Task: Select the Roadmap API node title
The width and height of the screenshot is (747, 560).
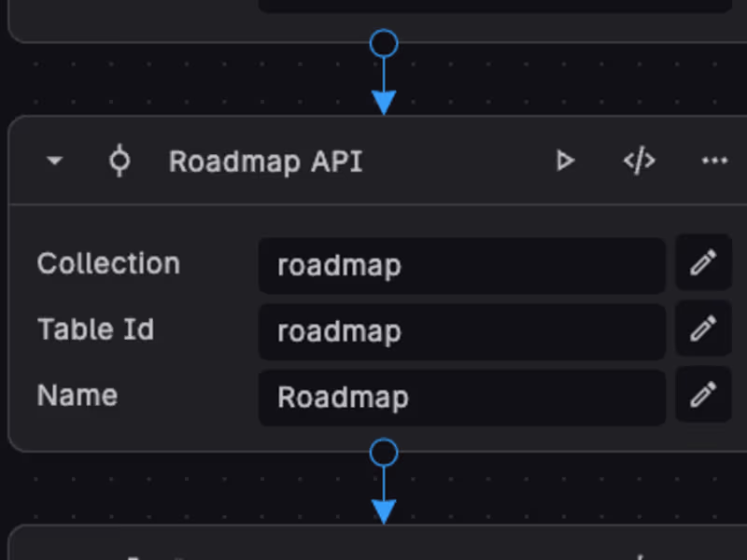Action: coord(265,161)
